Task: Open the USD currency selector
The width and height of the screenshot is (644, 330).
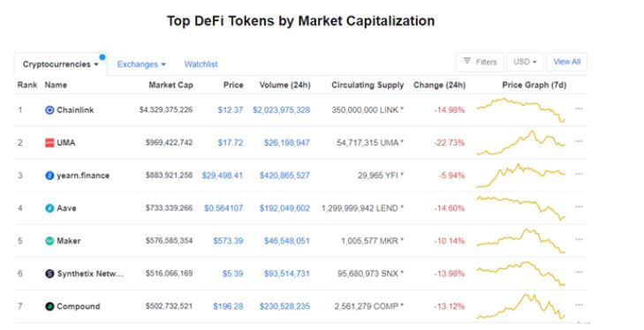Action: click(525, 62)
